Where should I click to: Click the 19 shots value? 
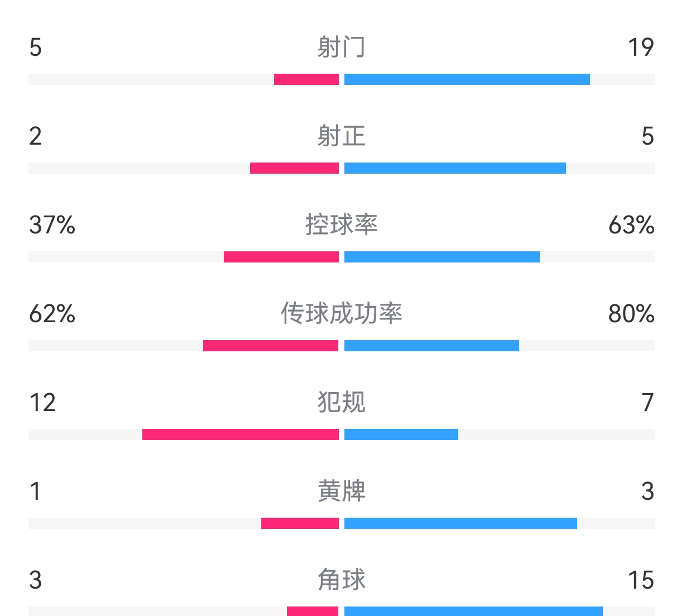[640, 47]
